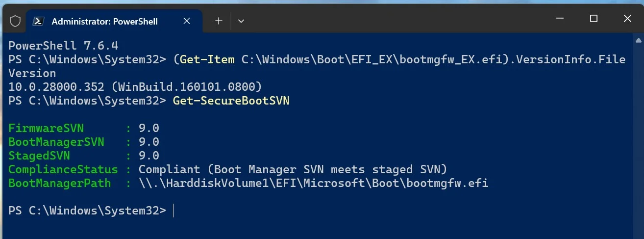The height and width of the screenshot is (239, 644).
Task: Click the FirmwareSVN label
Action: point(46,128)
